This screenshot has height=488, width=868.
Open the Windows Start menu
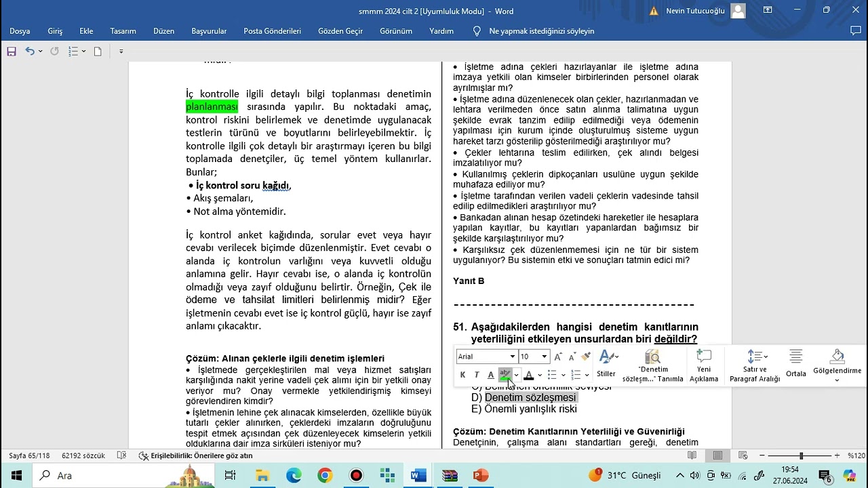point(16,476)
